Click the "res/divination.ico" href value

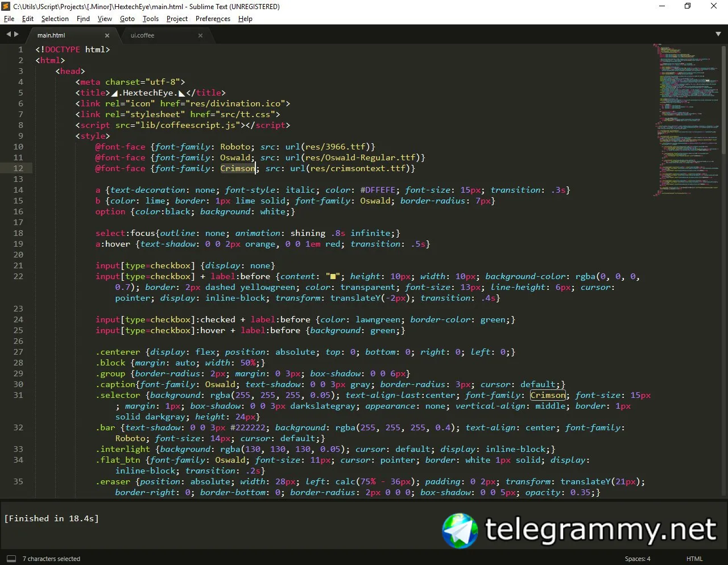[x=235, y=103]
